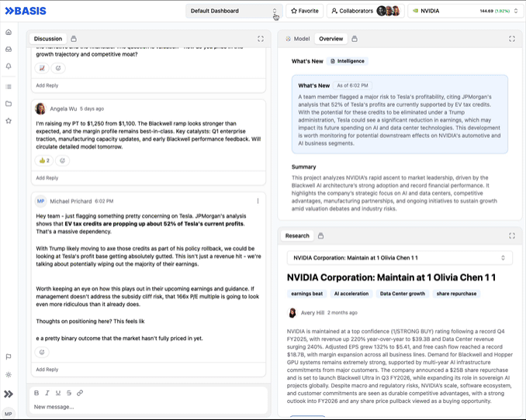Screen dimensions: 526x420
Task: Toggle the lock icon beside Overview tab
Action: pyautogui.click(x=355, y=39)
